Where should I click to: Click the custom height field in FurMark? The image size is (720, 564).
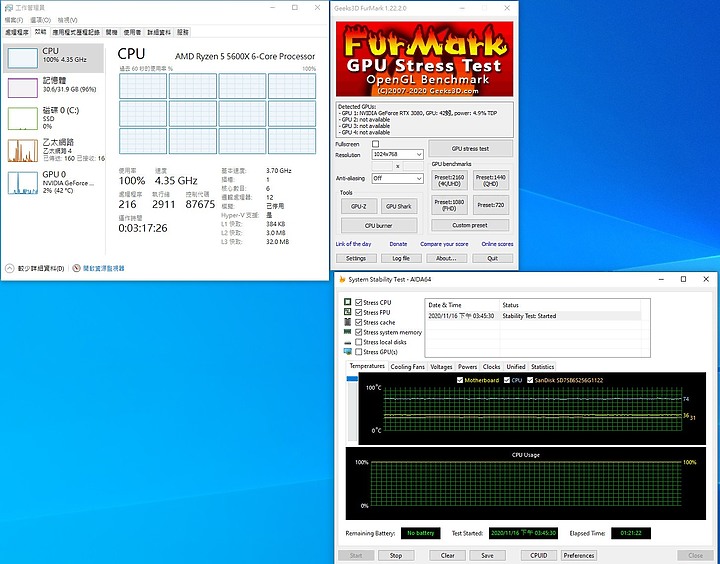(413, 166)
